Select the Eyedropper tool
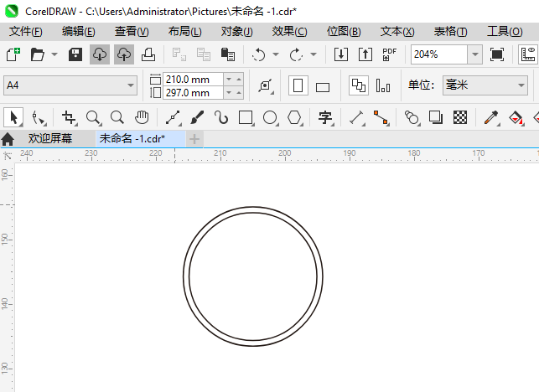Viewport: 539px width, 392px height. 492,118
